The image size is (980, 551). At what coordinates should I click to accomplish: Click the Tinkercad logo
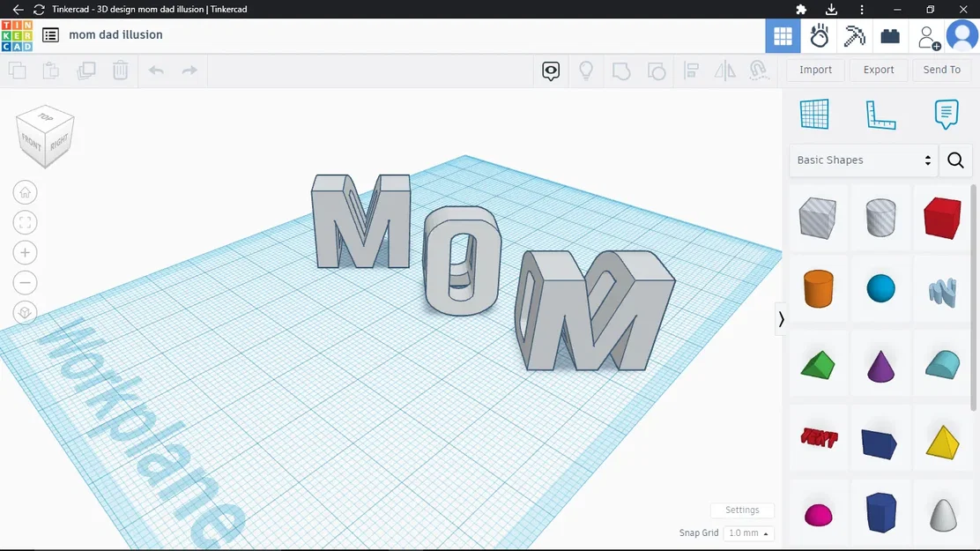pyautogui.click(x=17, y=35)
